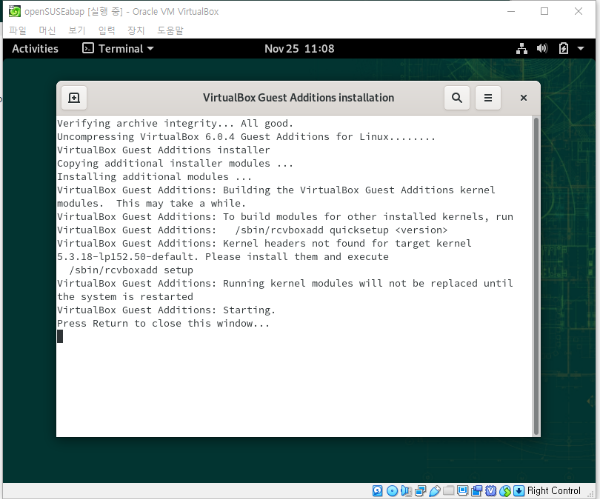Image resolution: width=600 pixels, height=499 pixels.
Task: Click 'Verifying archive integrity... All good.' line
Action: click(x=175, y=123)
